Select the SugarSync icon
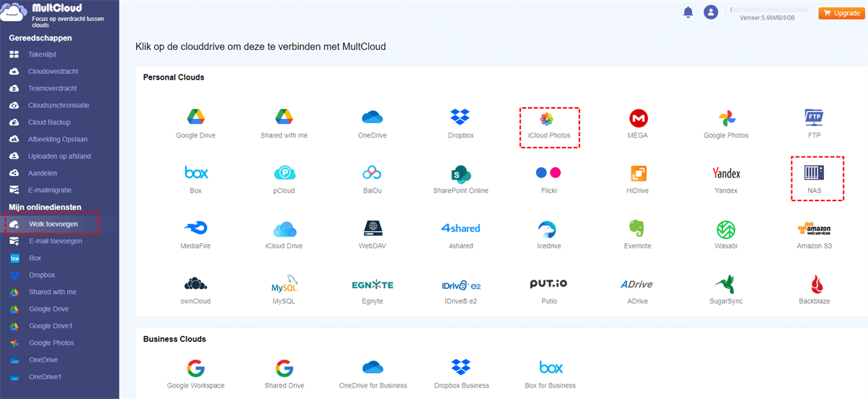Viewport: 868px width, 399px height. click(x=726, y=284)
